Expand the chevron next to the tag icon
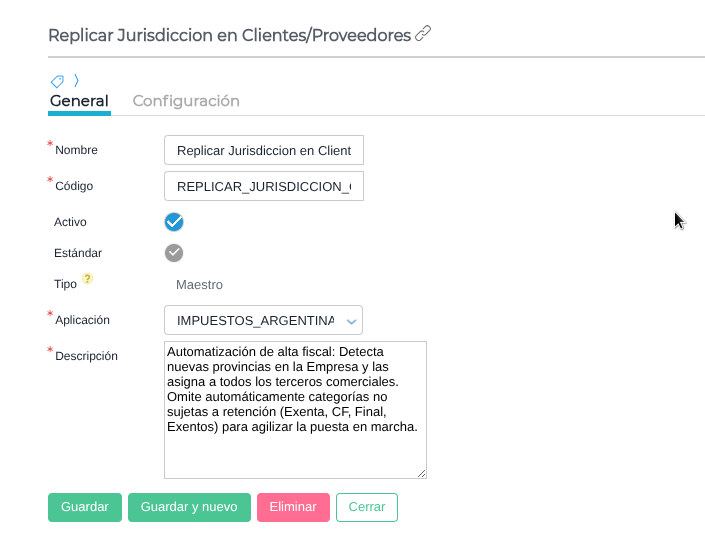The image size is (705, 536). tap(76, 80)
